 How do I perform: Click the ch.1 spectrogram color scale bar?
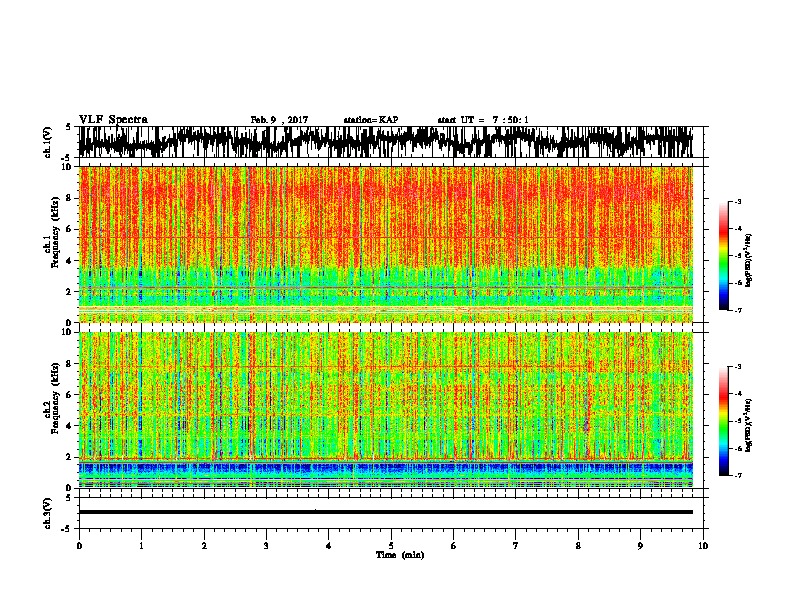[x=723, y=256]
